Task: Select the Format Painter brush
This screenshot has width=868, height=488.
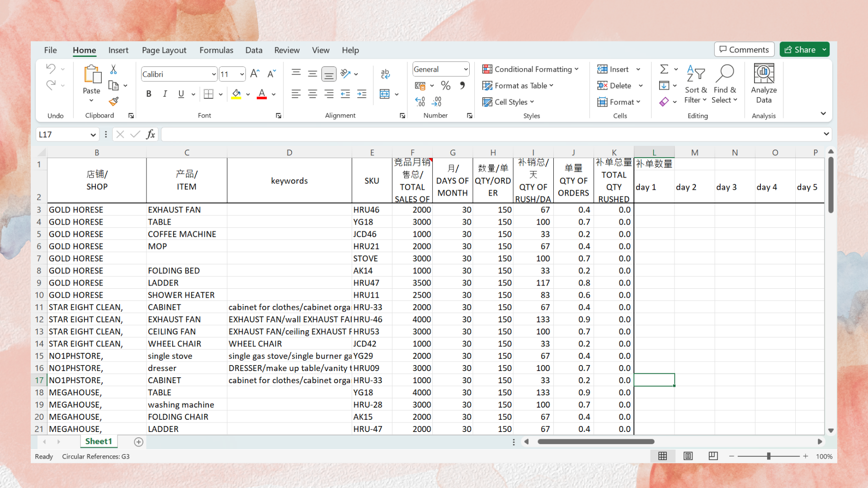Action: coord(113,102)
